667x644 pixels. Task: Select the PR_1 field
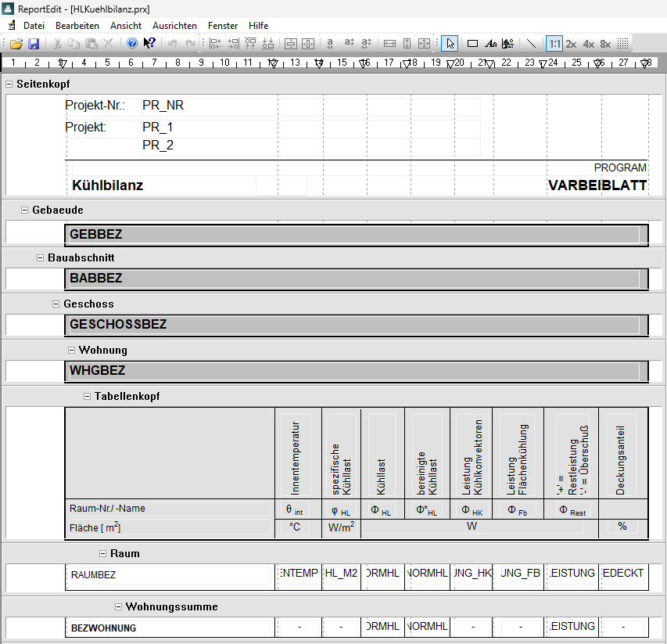coord(311,128)
